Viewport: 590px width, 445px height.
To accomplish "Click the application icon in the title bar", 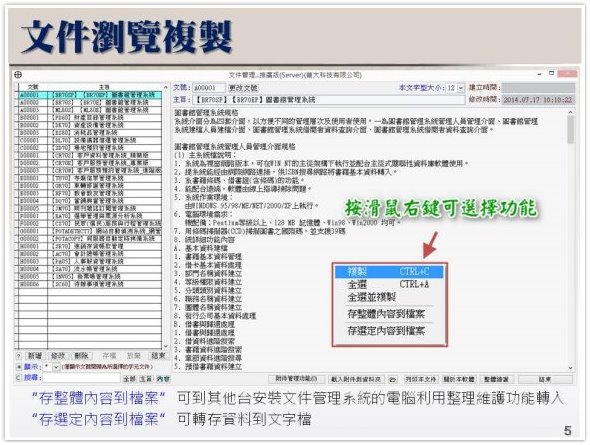I will pos(18,75).
